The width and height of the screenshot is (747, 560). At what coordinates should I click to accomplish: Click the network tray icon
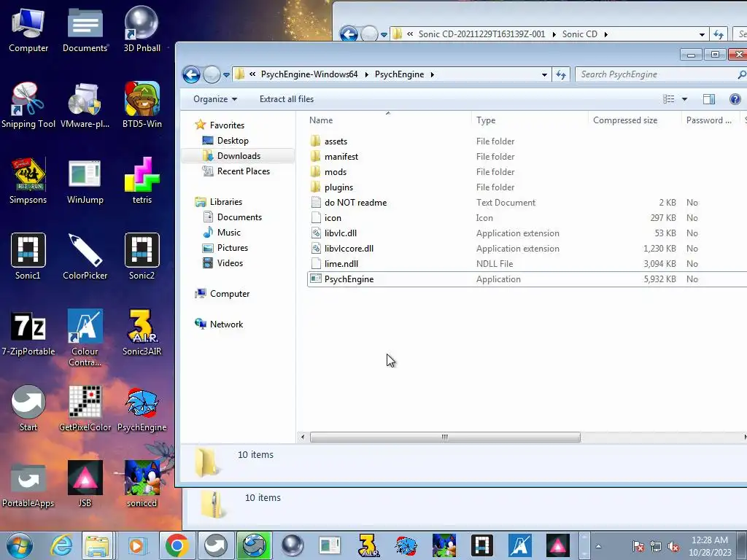pyautogui.click(x=656, y=547)
